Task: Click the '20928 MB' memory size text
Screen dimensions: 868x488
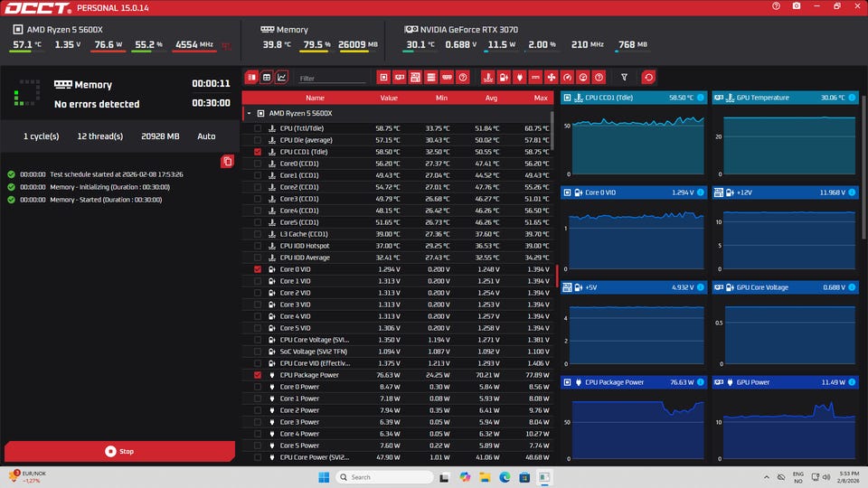Action: coord(160,136)
